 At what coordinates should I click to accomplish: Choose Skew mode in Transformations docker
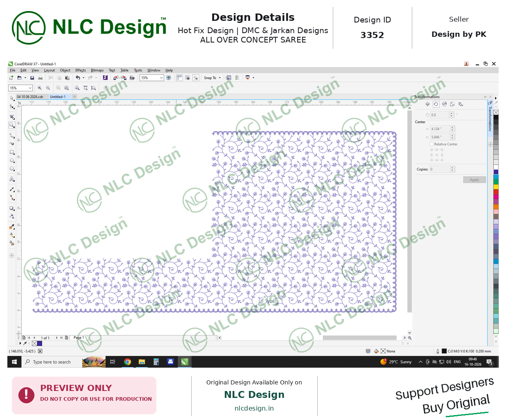click(461, 104)
